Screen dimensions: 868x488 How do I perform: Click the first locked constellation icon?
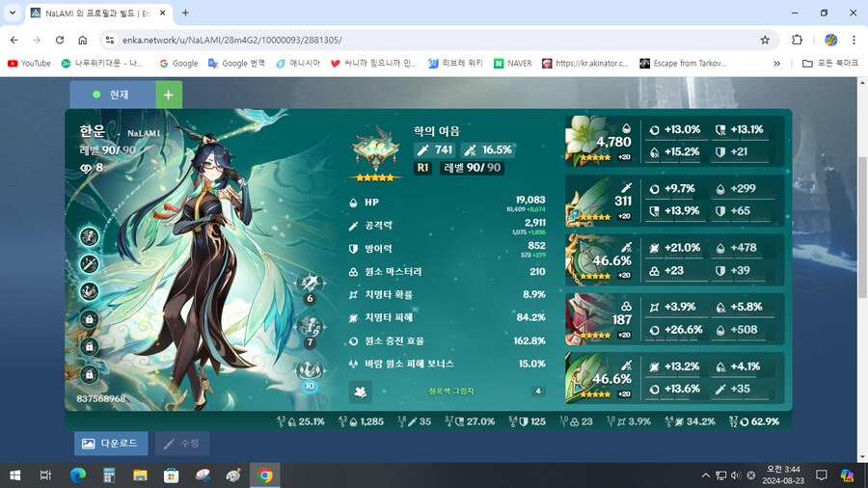click(89, 319)
